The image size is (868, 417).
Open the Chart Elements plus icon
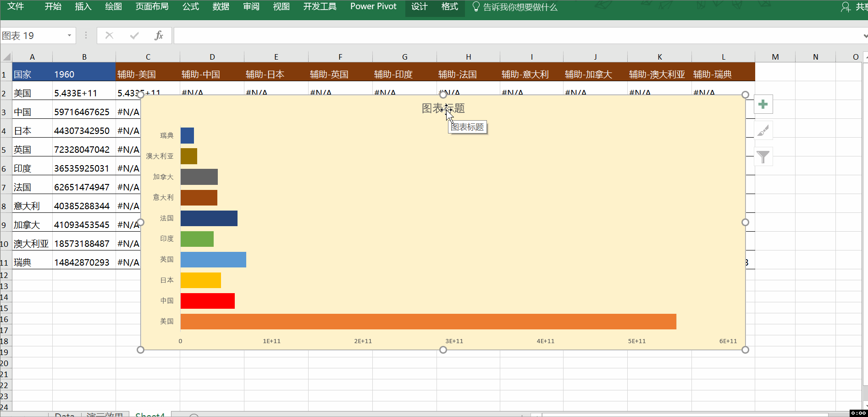tap(763, 104)
